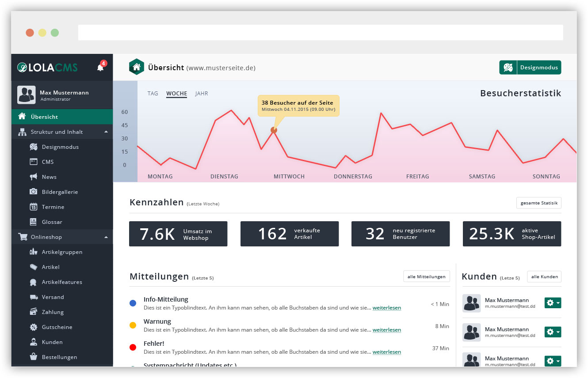The image size is (588, 378).
Task: Click the Kunden person icon in sidebar
Action: click(34, 342)
